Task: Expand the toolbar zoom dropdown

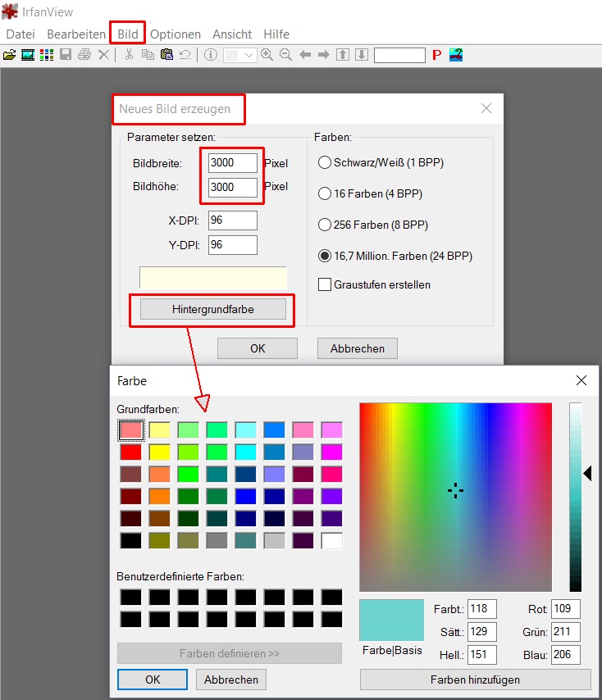Action: pos(249,55)
